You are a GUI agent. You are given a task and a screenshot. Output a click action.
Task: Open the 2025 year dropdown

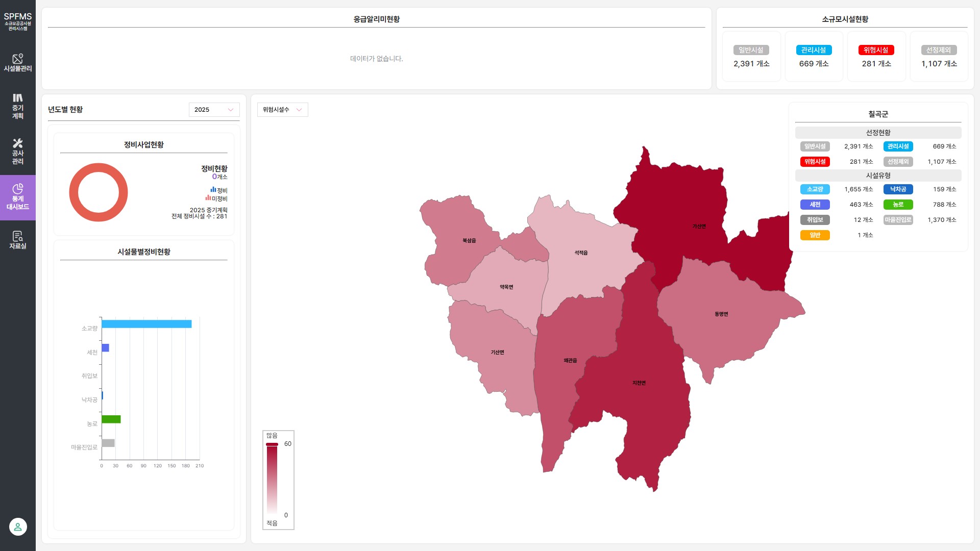click(214, 110)
